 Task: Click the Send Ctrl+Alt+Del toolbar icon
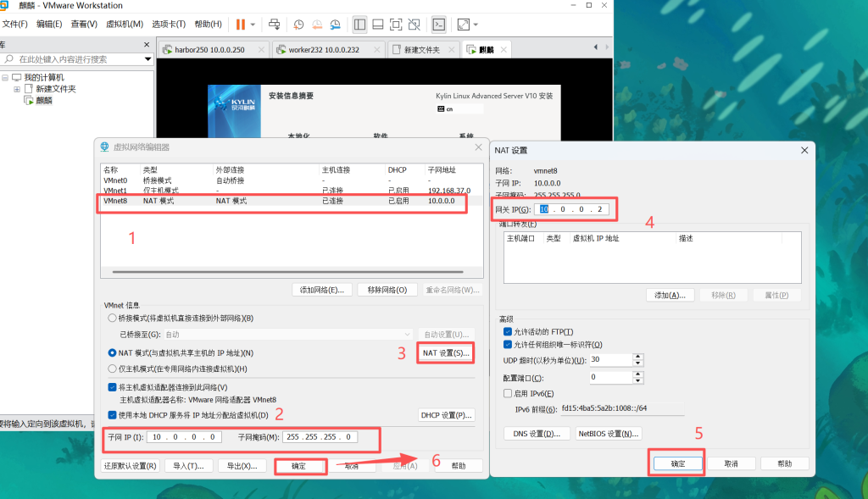276,25
